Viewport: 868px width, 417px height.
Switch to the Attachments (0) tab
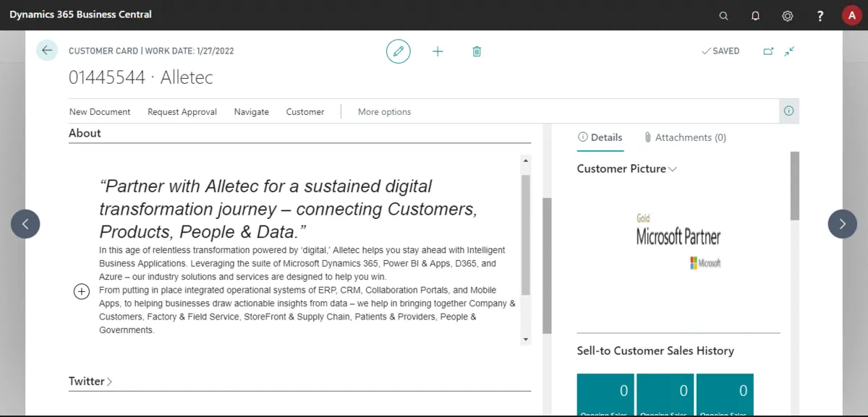(x=685, y=137)
